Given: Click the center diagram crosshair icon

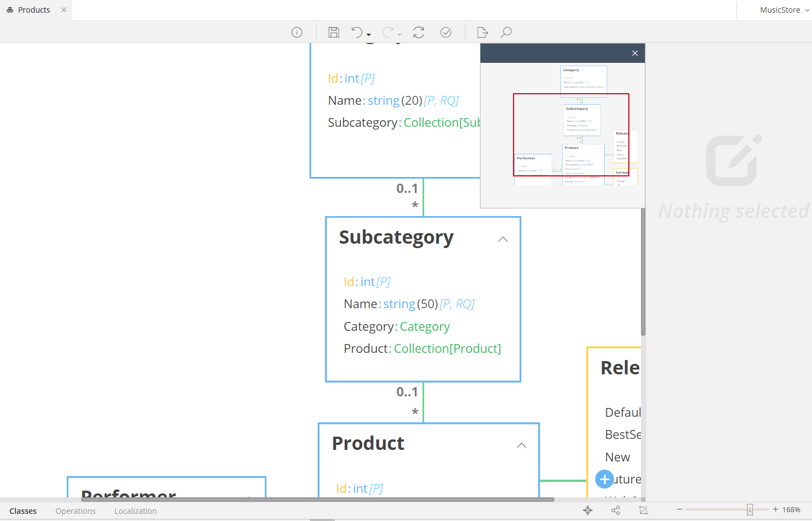Looking at the screenshot, I should click(588, 511).
